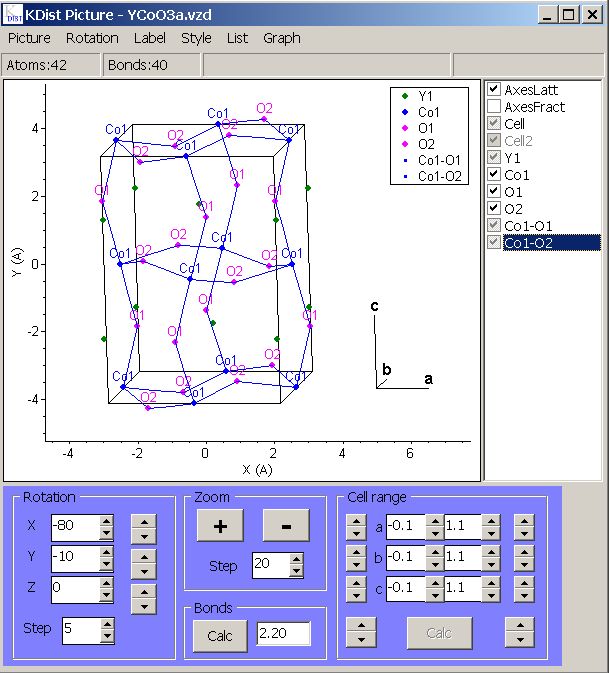Click the Co1 legend entry in plot
Viewport: 609px width, 673px height.
(421, 112)
